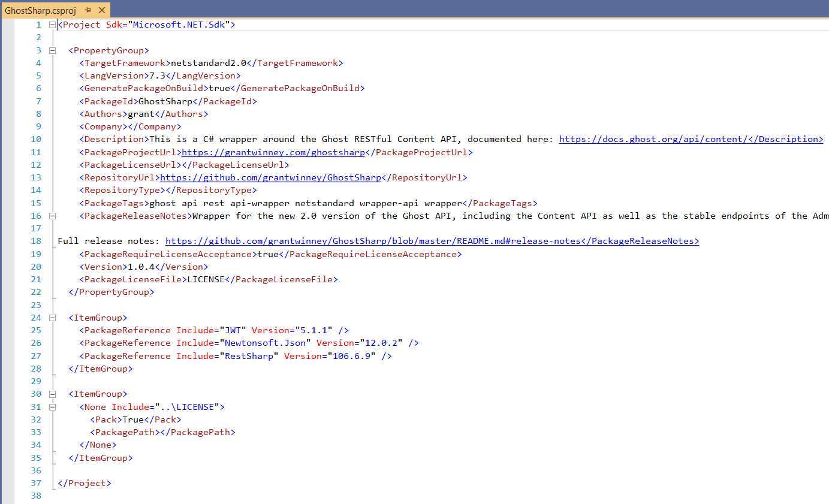829x504 pixels.
Task: Click the empty Company element on line 9
Action: point(130,126)
